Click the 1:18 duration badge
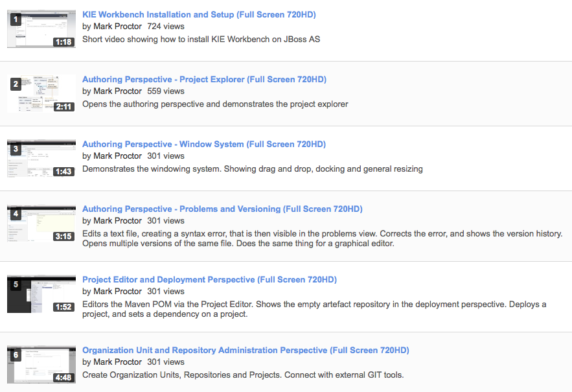The image size is (572, 392). [63, 42]
